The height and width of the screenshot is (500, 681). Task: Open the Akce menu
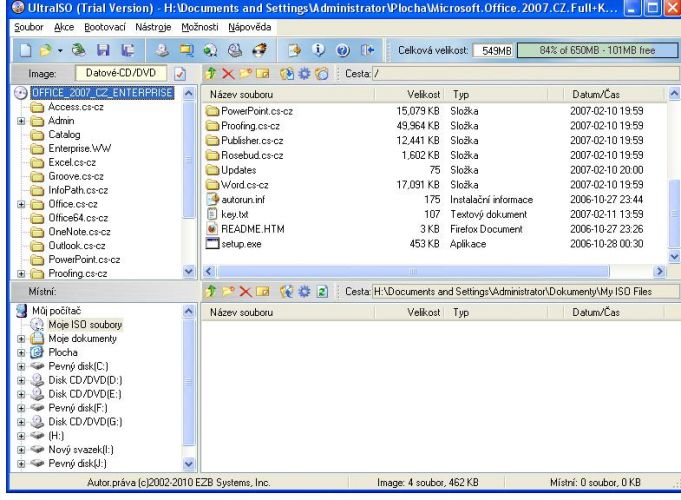coord(64,27)
